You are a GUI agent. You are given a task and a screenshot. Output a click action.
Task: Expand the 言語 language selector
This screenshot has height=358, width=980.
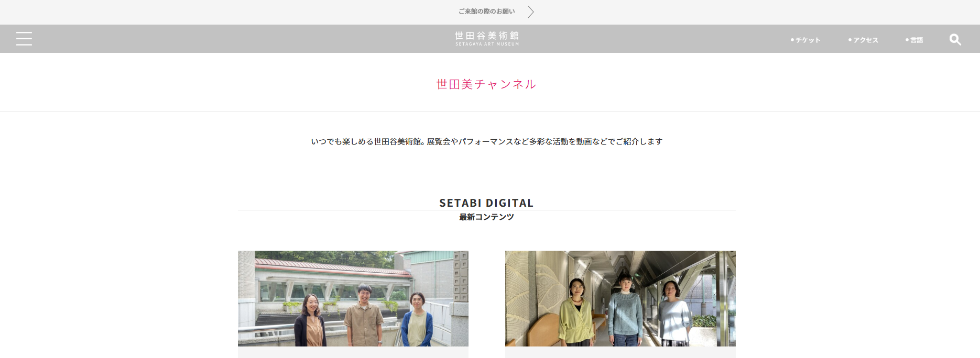(x=914, y=40)
